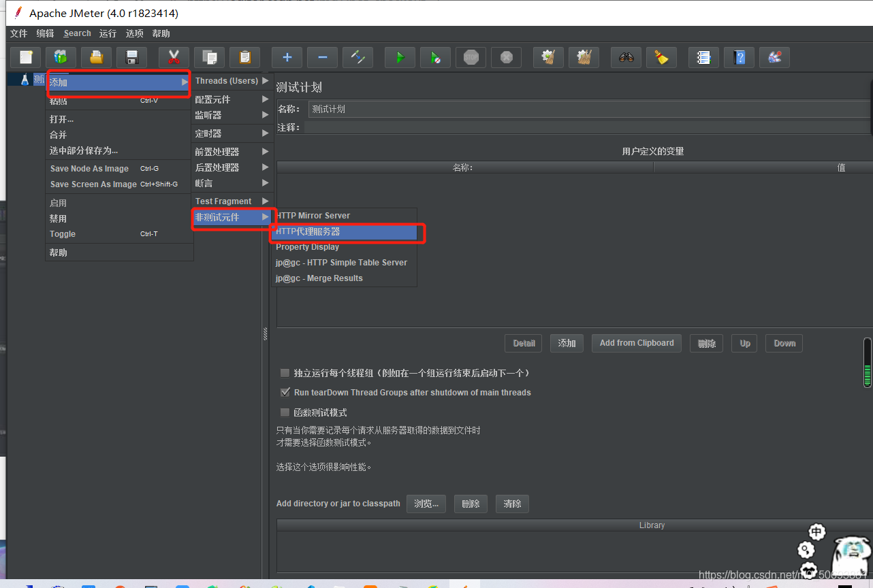Click the Collapse All minus icon
The width and height of the screenshot is (873, 588).
323,57
